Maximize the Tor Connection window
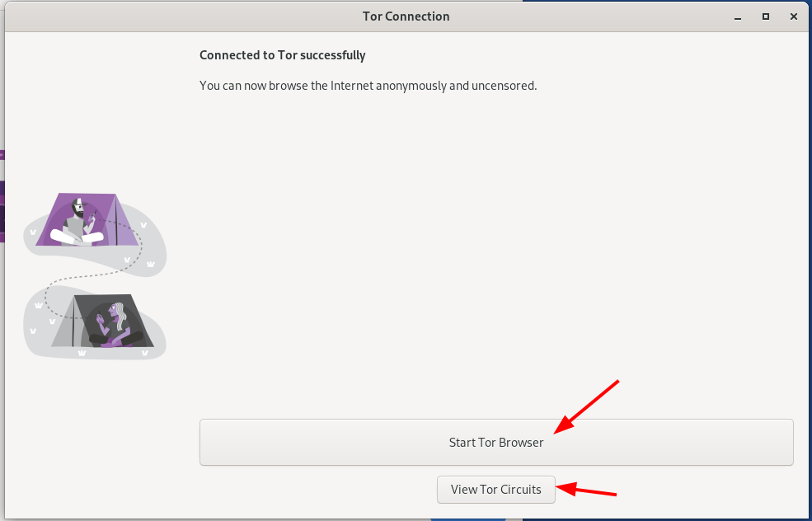The image size is (812, 521). tap(765, 16)
